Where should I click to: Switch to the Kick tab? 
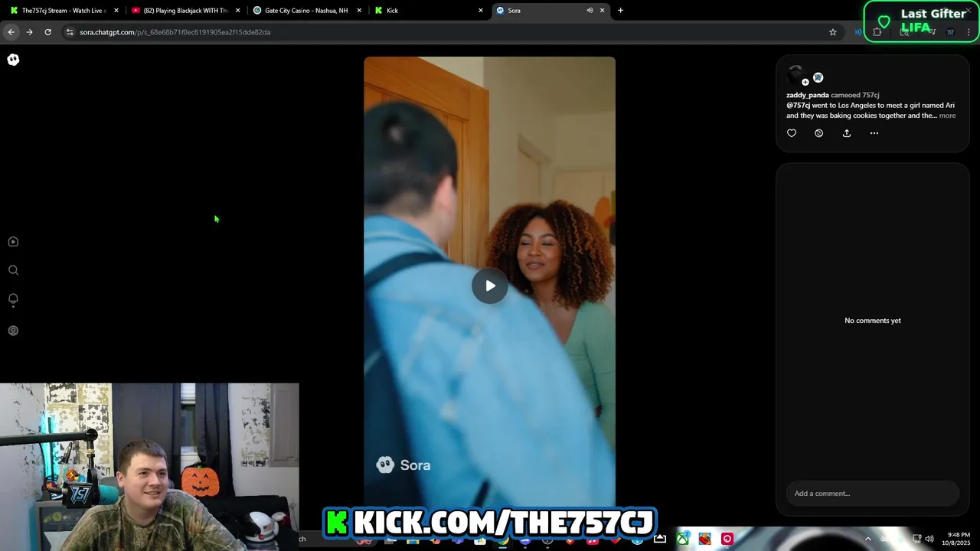pos(427,11)
